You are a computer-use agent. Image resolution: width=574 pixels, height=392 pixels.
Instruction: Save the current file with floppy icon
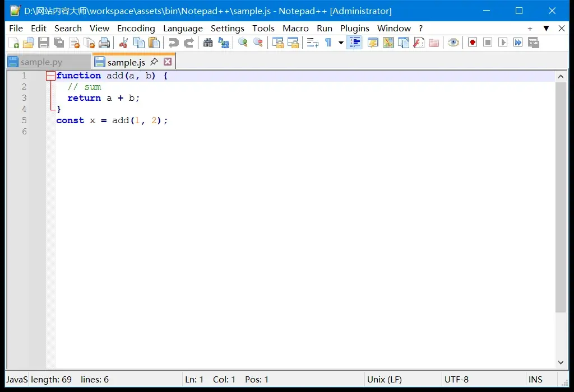(x=44, y=43)
